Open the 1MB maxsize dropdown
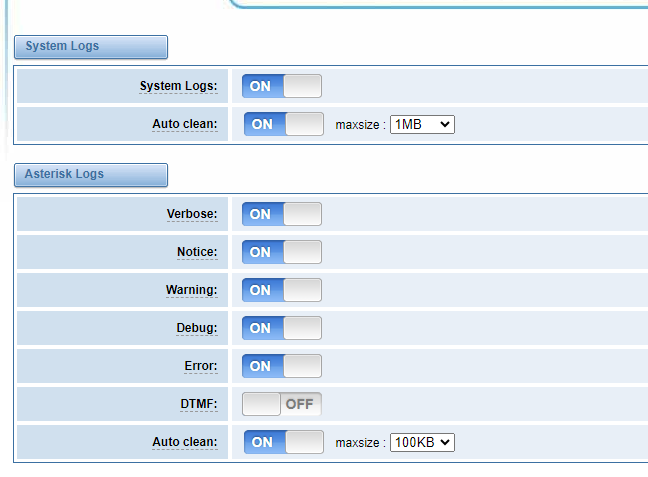The width and height of the screenshot is (648, 477). coord(422,124)
